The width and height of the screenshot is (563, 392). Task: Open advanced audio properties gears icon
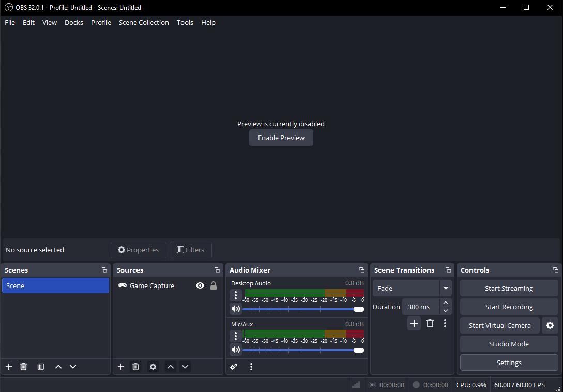click(x=234, y=367)
